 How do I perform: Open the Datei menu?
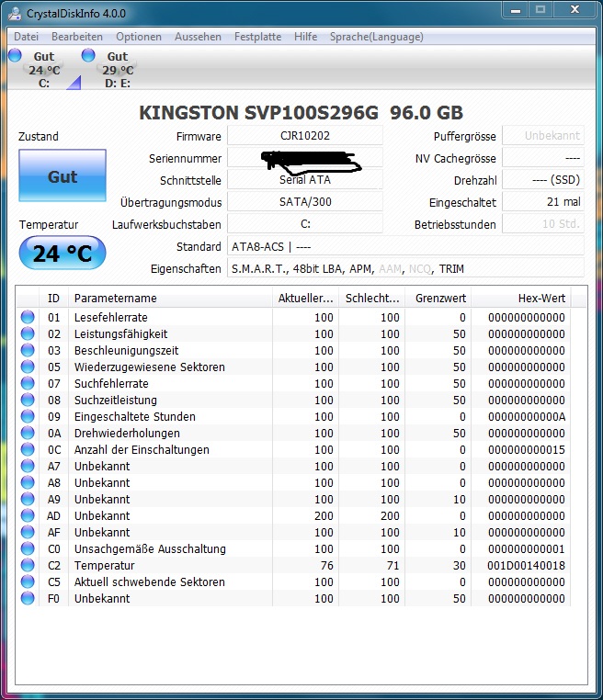click(x=26, y=37)
